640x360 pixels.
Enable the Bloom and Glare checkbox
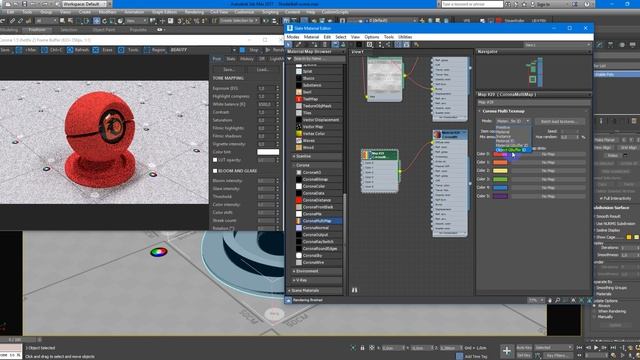(x=215, y=171)
